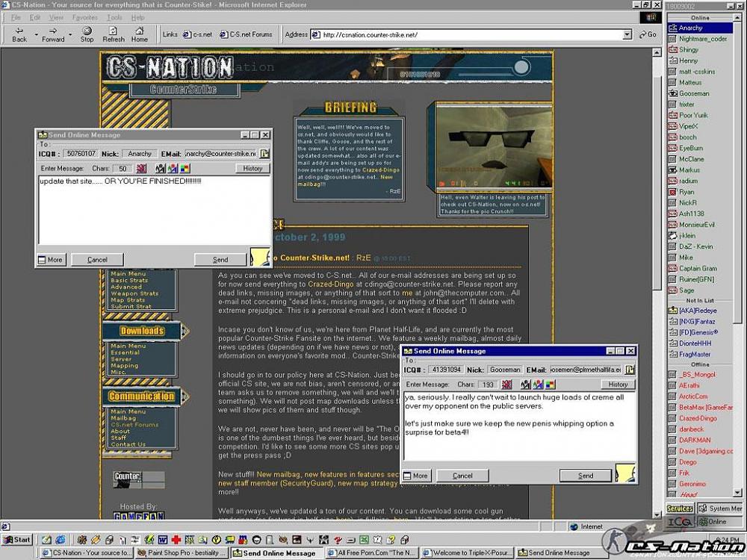Expand the Address bar URL dropdown

click(627, 34)
